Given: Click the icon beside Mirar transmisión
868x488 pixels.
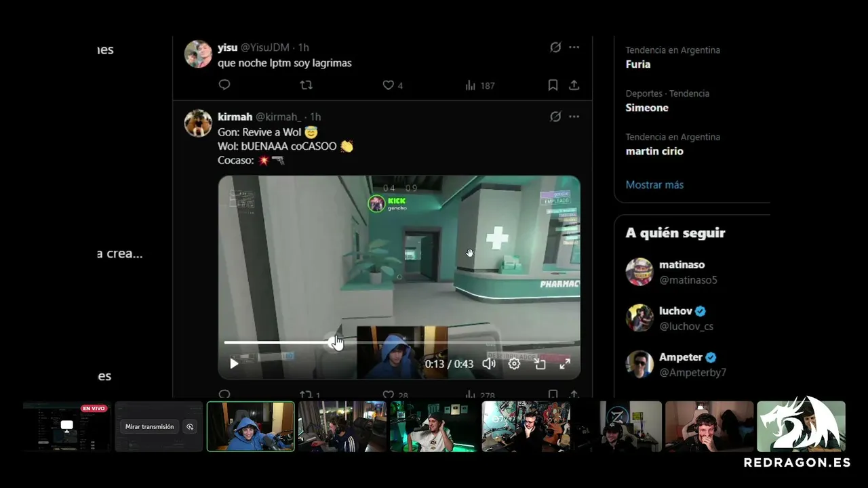Looking at the screenshot, I should coord(190,427).
